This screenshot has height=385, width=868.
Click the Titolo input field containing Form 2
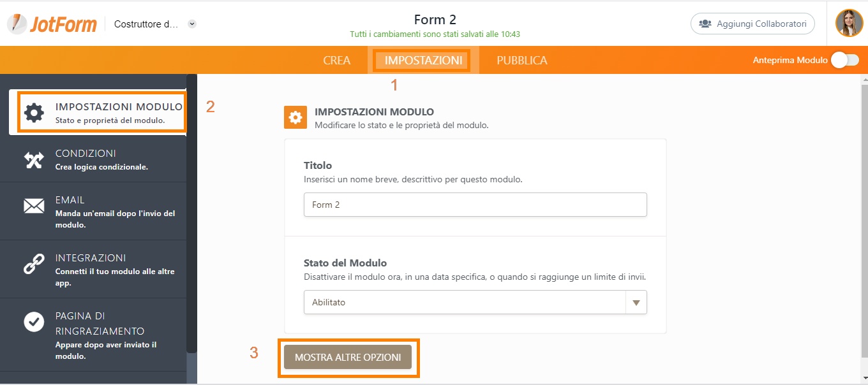click(x=475, y=205)
